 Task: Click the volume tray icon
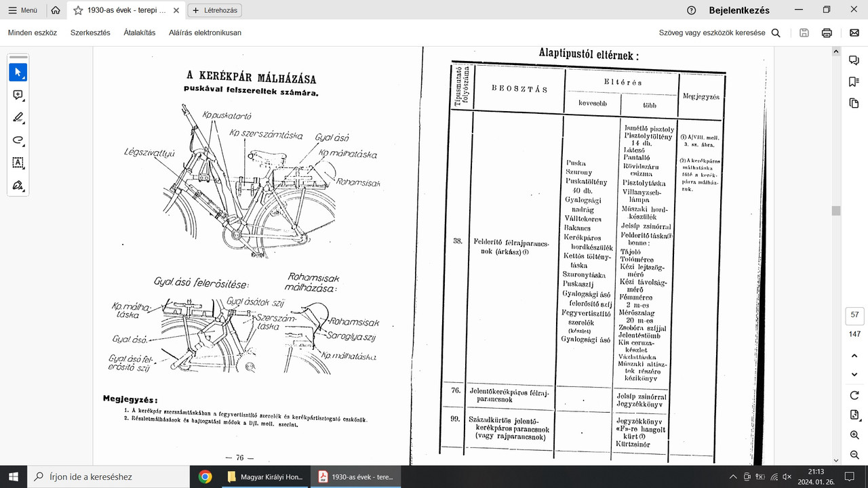coord(787,476)
